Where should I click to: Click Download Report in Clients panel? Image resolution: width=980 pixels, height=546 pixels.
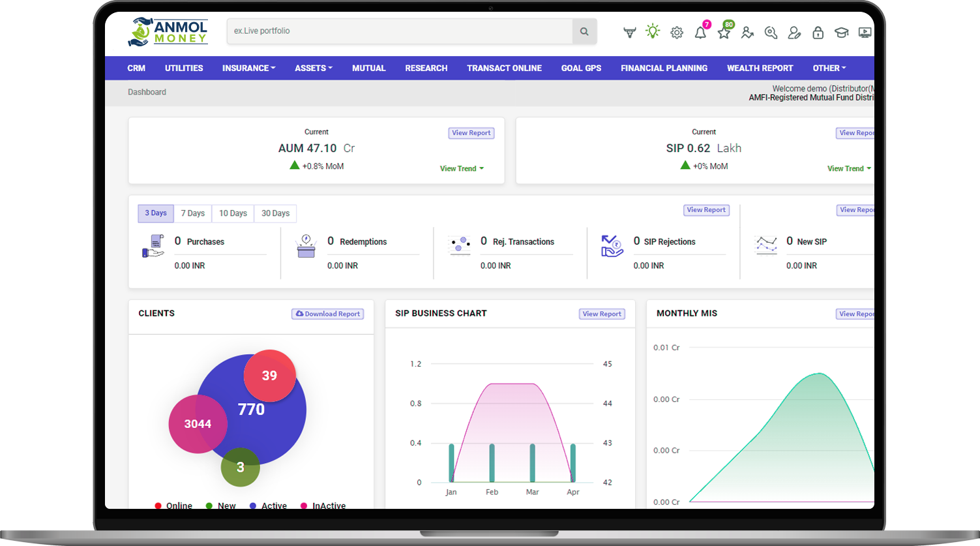[x=327, y=314]
